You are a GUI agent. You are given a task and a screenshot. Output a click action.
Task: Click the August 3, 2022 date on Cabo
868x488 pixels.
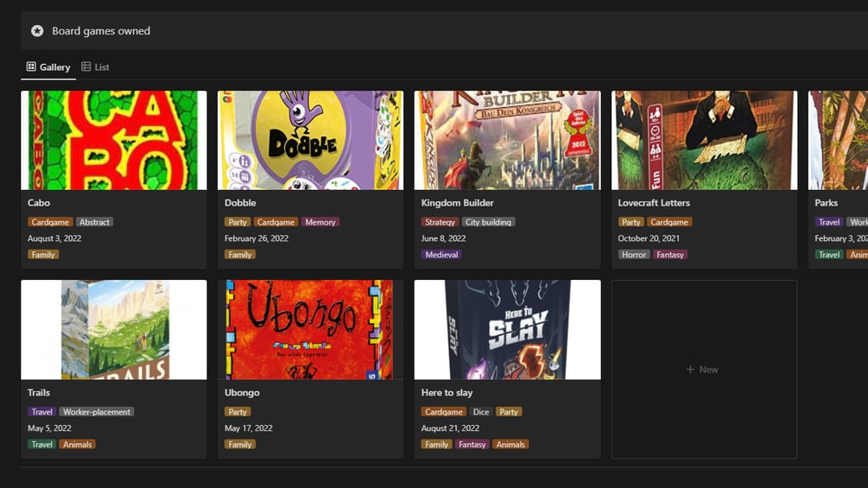tap(54, 238)
